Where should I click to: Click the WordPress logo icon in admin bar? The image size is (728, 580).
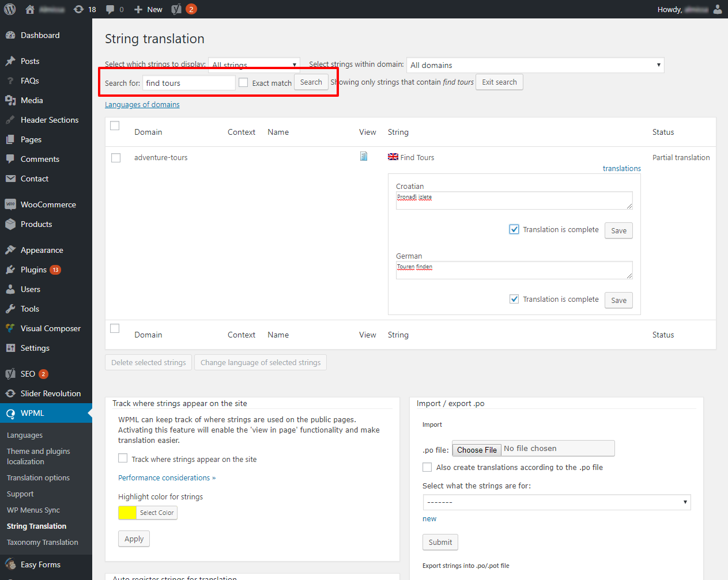pyautogui.click(x=10, y=9)
